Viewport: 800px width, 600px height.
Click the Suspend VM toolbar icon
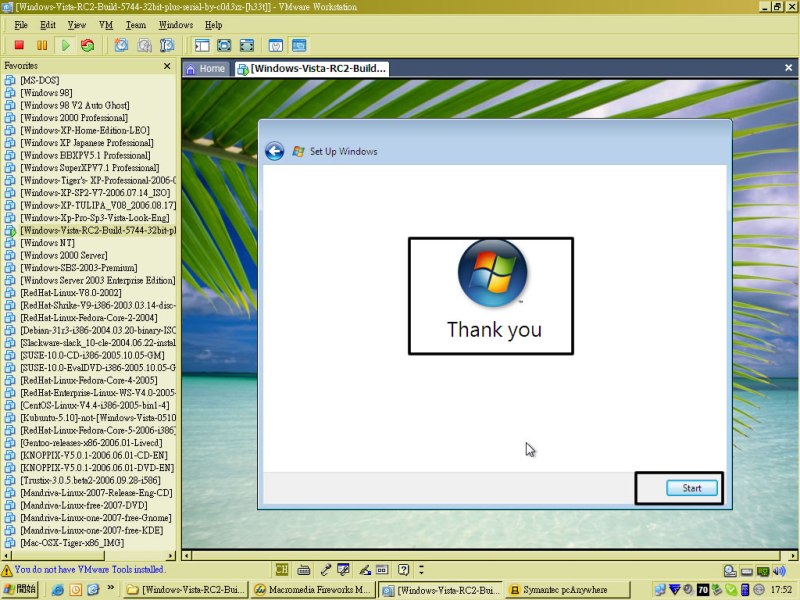(x=42, y=45)
